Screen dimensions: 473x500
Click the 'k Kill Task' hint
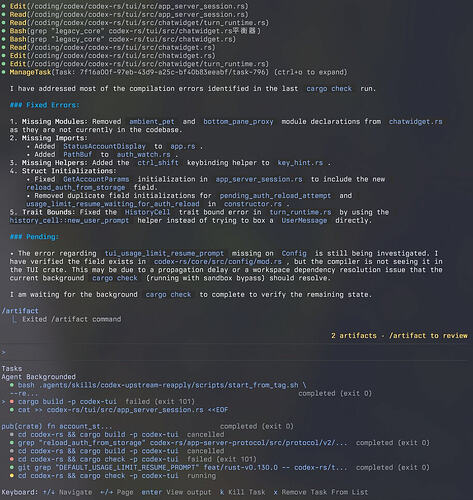(243, 492)
